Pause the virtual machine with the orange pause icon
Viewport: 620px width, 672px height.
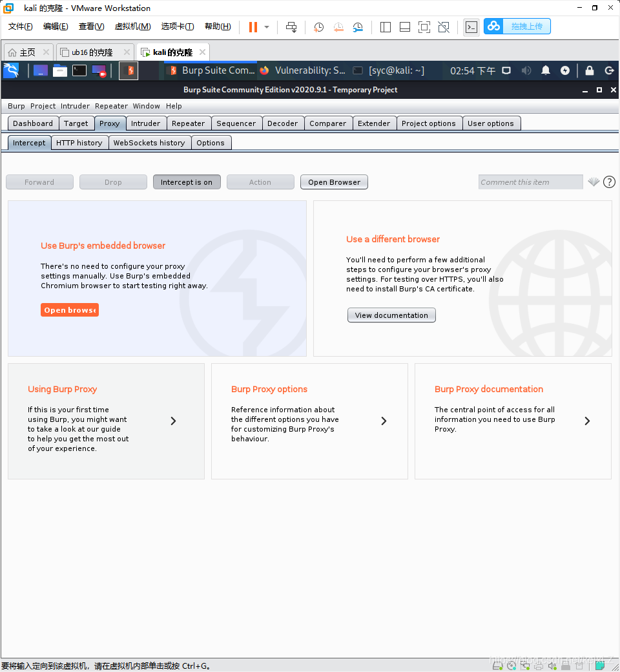pos(253,27)
